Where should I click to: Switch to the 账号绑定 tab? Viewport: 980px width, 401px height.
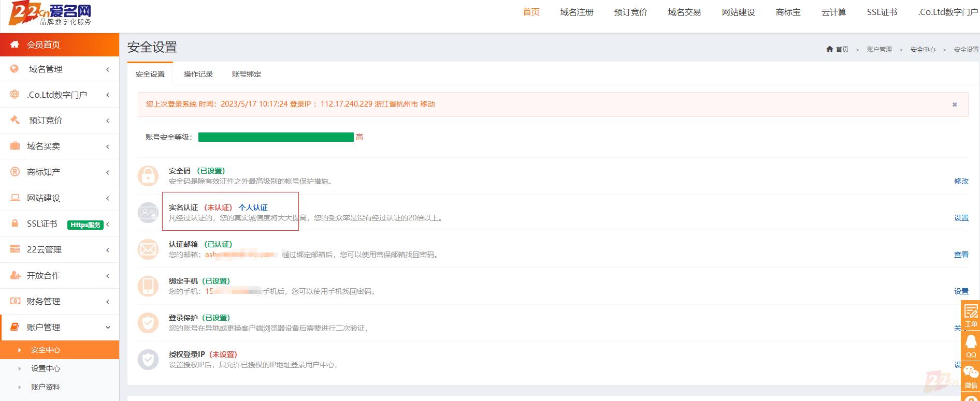(247, 74)
